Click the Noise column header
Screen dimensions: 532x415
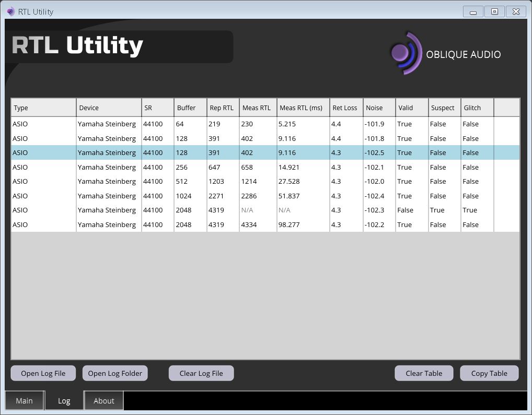[x=379, y=108]
